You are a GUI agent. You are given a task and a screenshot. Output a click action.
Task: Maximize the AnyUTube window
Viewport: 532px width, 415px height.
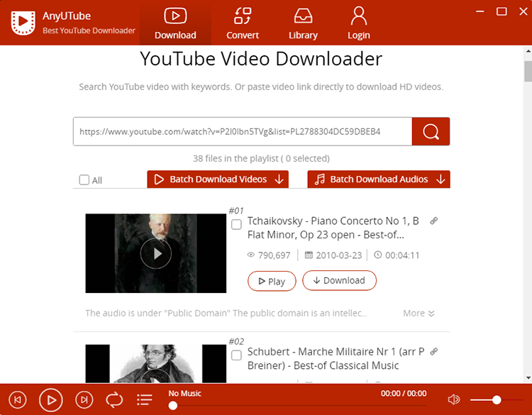click(x=501, y=11)
